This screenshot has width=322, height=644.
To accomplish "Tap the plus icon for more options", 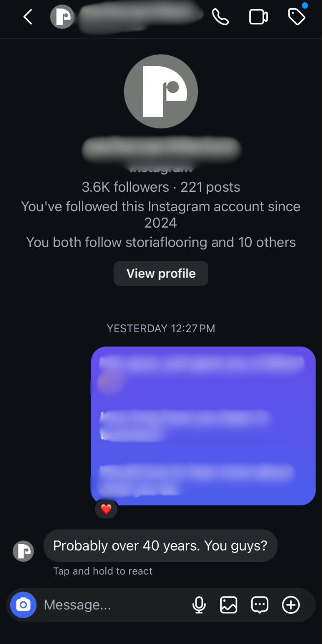I will [x=291, y=605].
